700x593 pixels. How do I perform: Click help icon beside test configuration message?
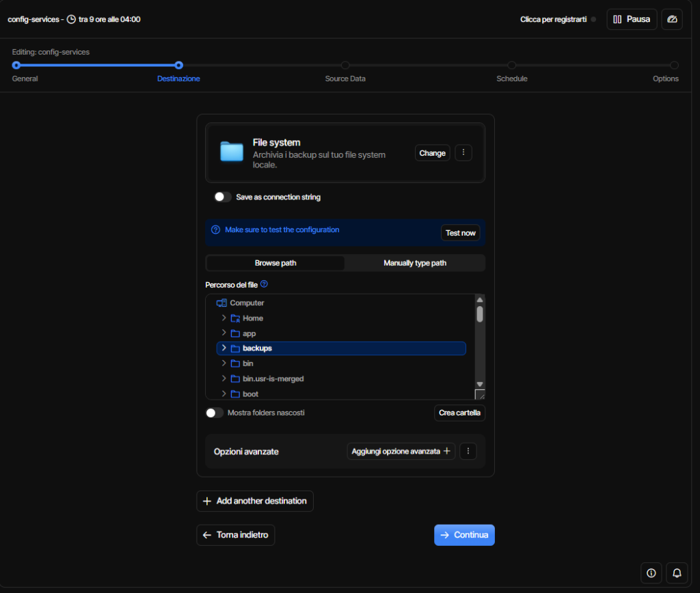215,230
